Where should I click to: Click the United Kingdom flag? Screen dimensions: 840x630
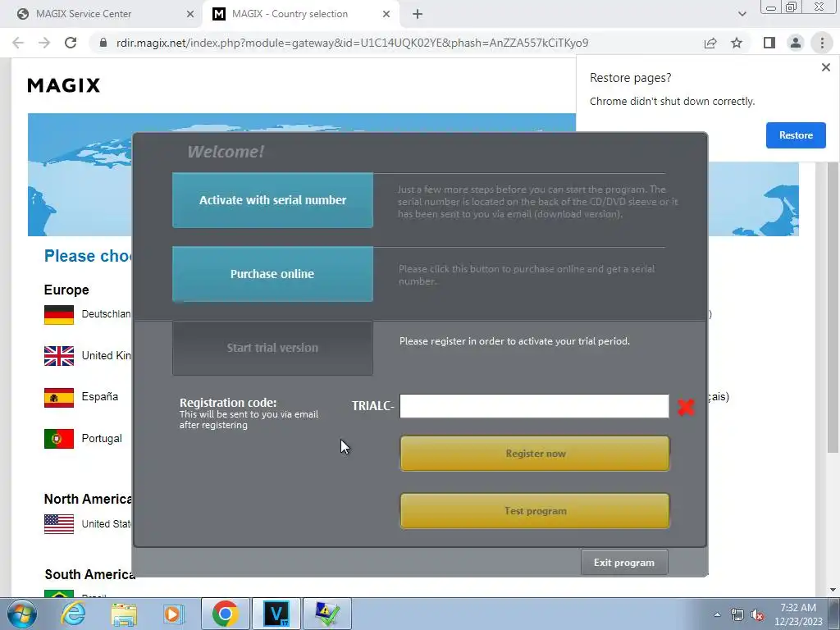(59, 356)
